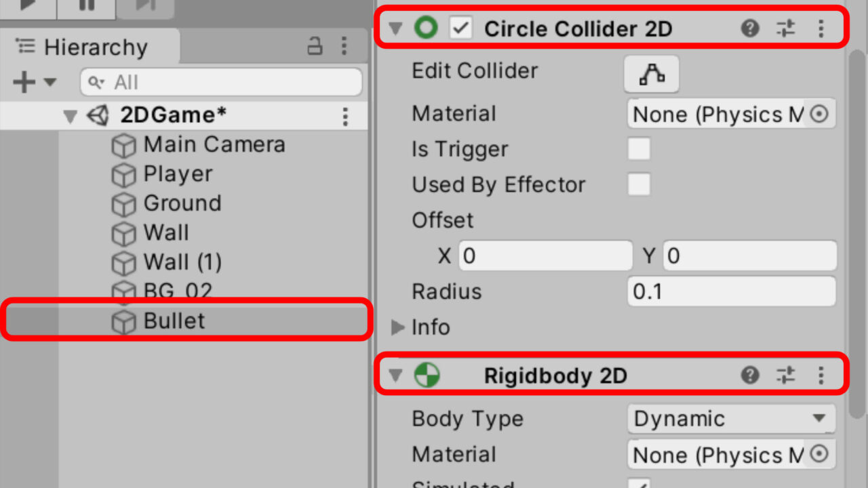This screenshot has height=488, width=868.
Task: Enable the Used By Effector checkbox
Action: pos(639,184)
